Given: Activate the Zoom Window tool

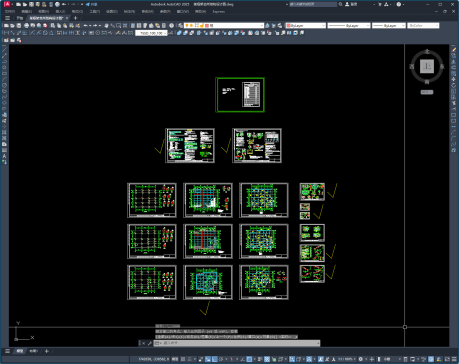Looking at the screenshot, I should click(x=119, y=25).
